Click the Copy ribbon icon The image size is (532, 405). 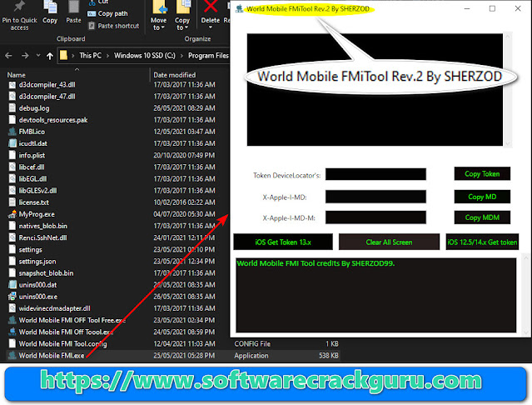coord(50,7)
